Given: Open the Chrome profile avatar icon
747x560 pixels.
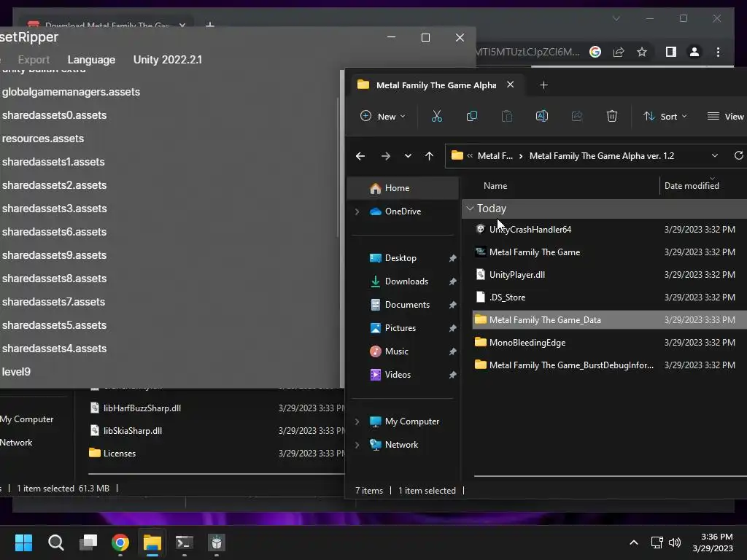Looking at the screenshot, I should (694, 52).
